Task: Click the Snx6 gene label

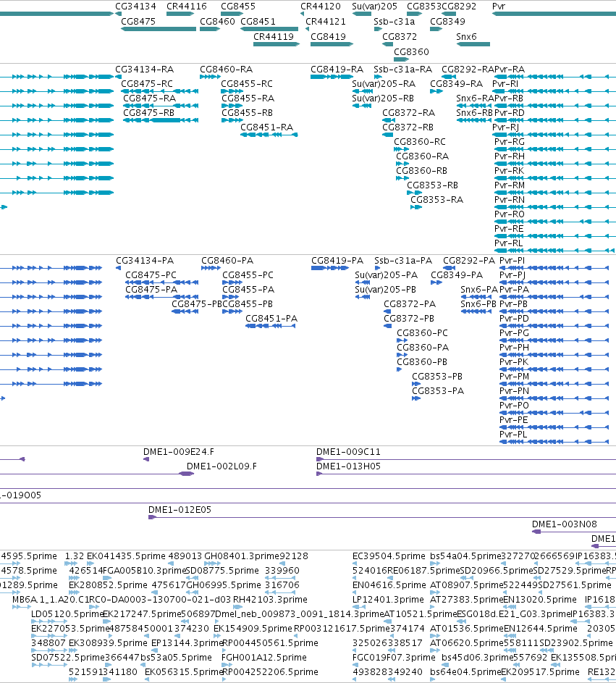Action: coord(466,37)
